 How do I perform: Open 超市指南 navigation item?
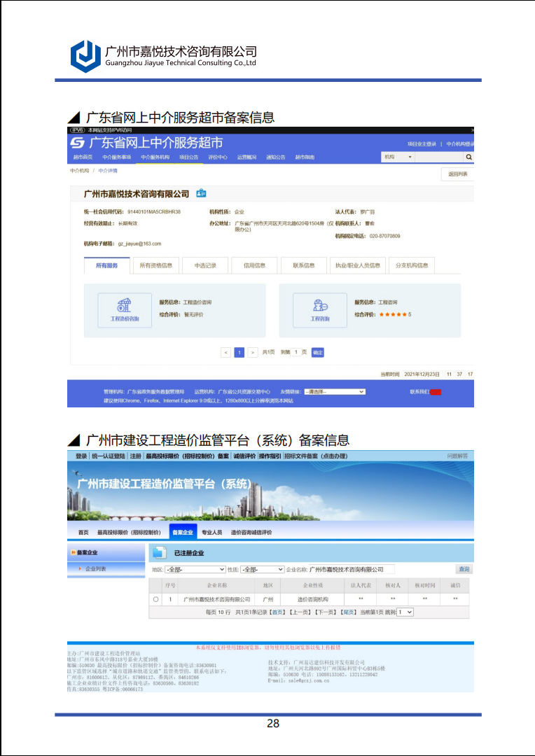click(x=305, y=157)
